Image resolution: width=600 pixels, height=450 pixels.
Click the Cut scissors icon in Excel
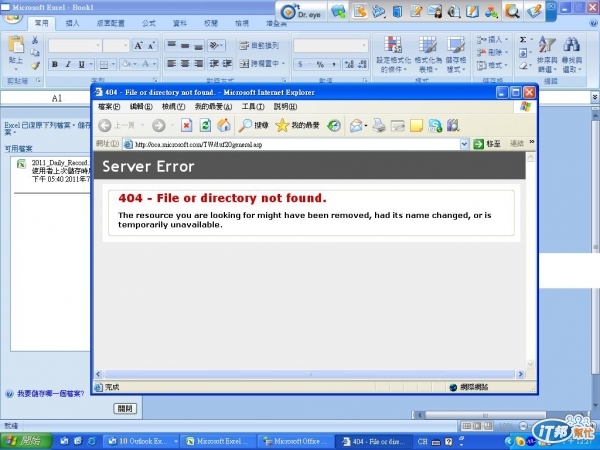tap(35, 41)
